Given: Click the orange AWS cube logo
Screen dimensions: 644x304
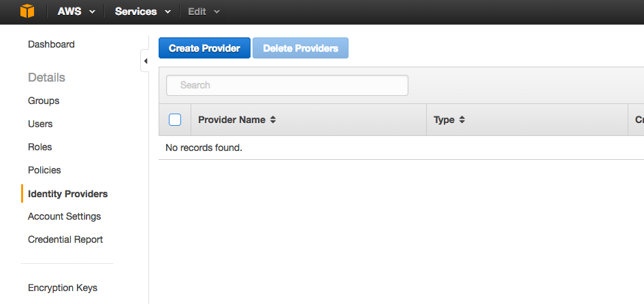Looking at the screenshot, I should click(27, 11).
